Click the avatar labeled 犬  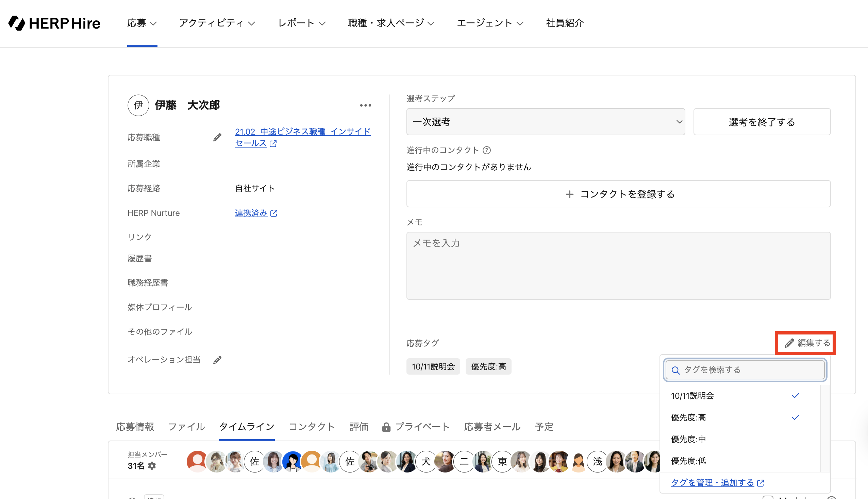[x=425, y=461]
